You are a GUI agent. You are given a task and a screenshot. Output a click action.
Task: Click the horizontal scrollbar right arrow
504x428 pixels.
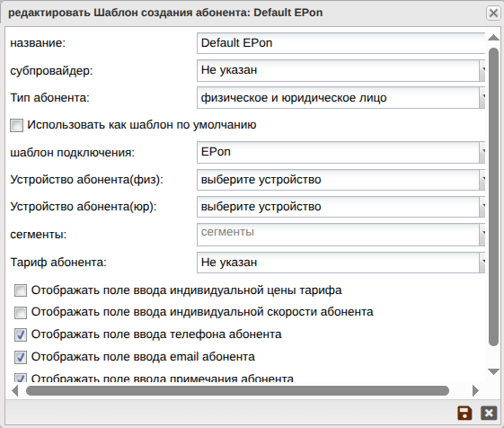[x=475, y=390]
